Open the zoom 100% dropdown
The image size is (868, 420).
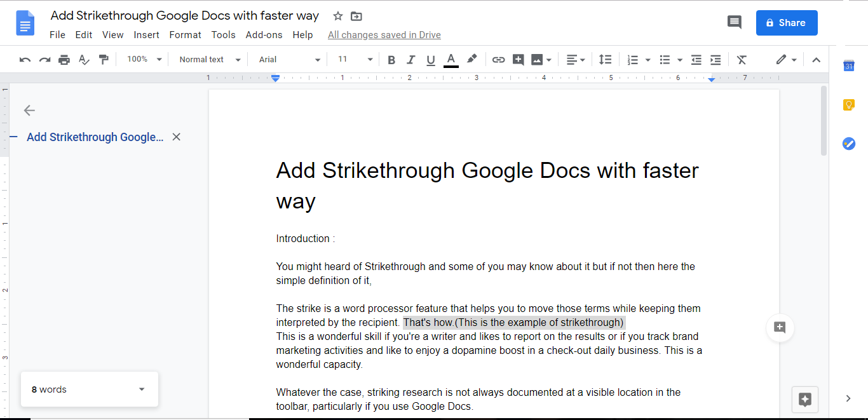point(144,59)
